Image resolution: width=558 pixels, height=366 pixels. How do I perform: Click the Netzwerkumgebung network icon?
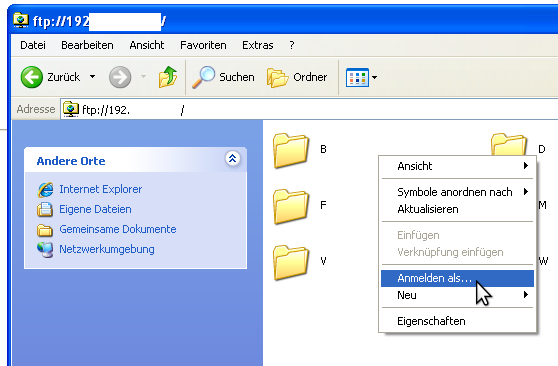click(45, 250)
